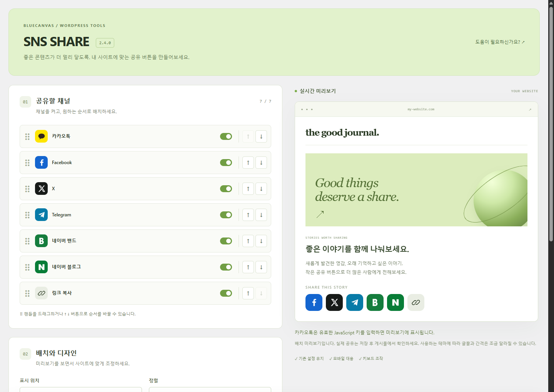Viewport: 554px width, 392px height.
Task: Move 네이버 블로그 up one position
Action: coord(248,267)
